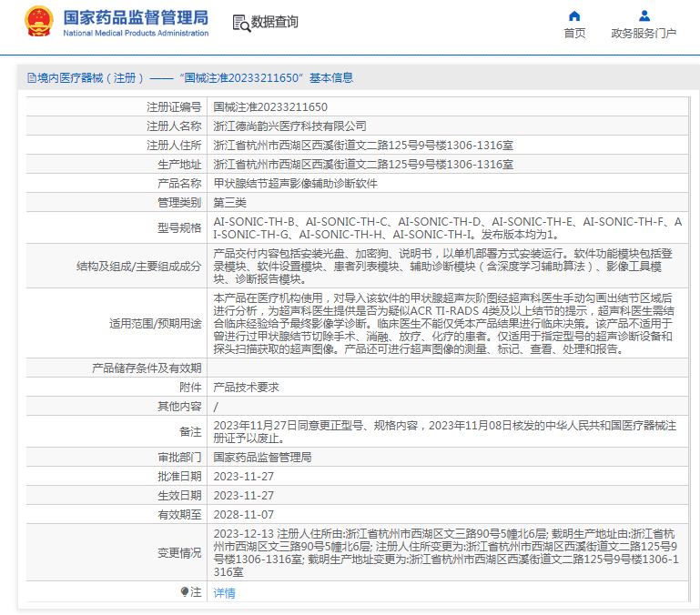Select registrant 浙江德尚韵兴医疗科技有限公司
The image size is (700, 615).
click(289, 126)
